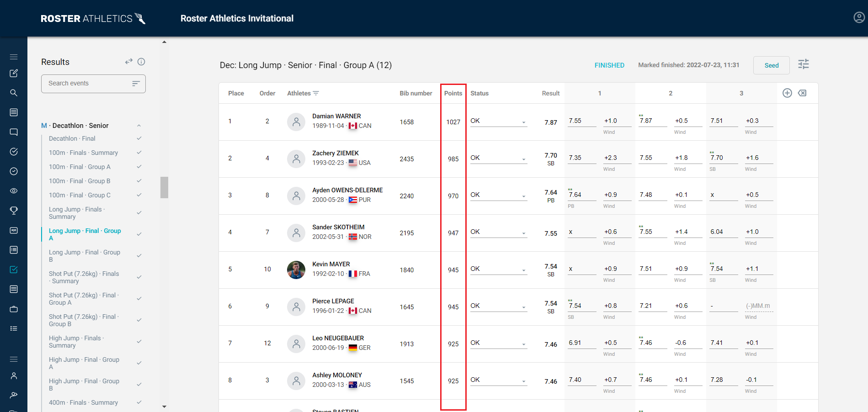Image resolution: width=868 pixels, height=412 pixels.
Task: Open the chat messages icon in the sidebar
Action: pyautogui.click(x=14, y=132)
